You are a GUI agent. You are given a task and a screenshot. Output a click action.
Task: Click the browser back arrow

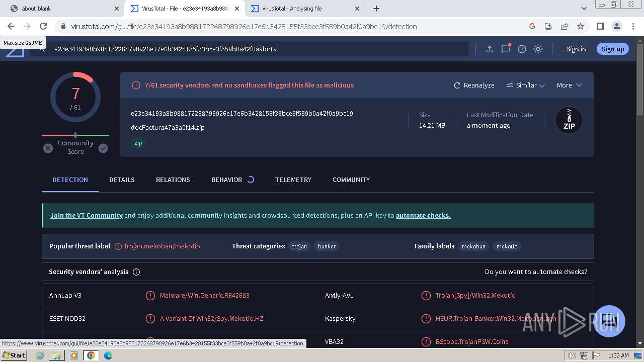pos(11,26)
